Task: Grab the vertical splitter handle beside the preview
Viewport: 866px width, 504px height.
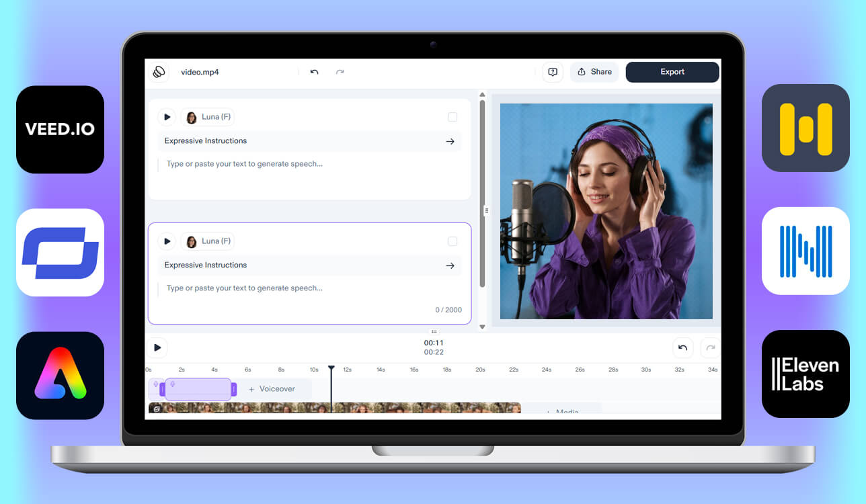Action: tap(487, 210)
